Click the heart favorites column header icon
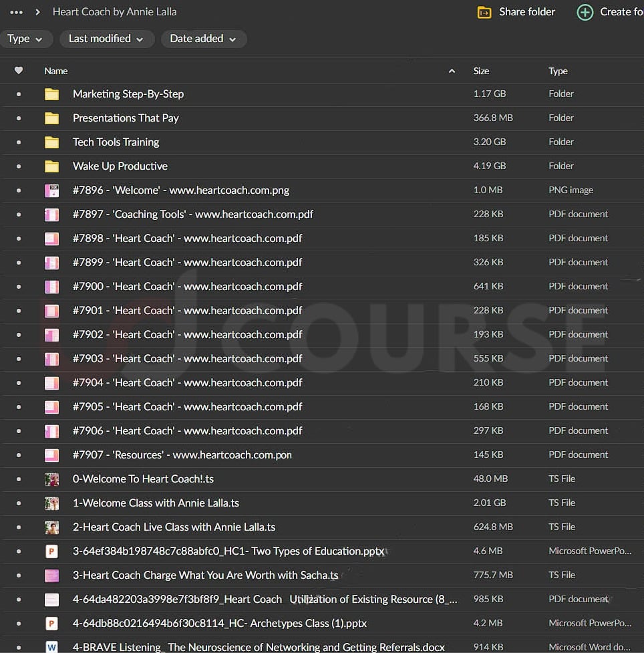644x653 pixels. click(x=19, y=71)
